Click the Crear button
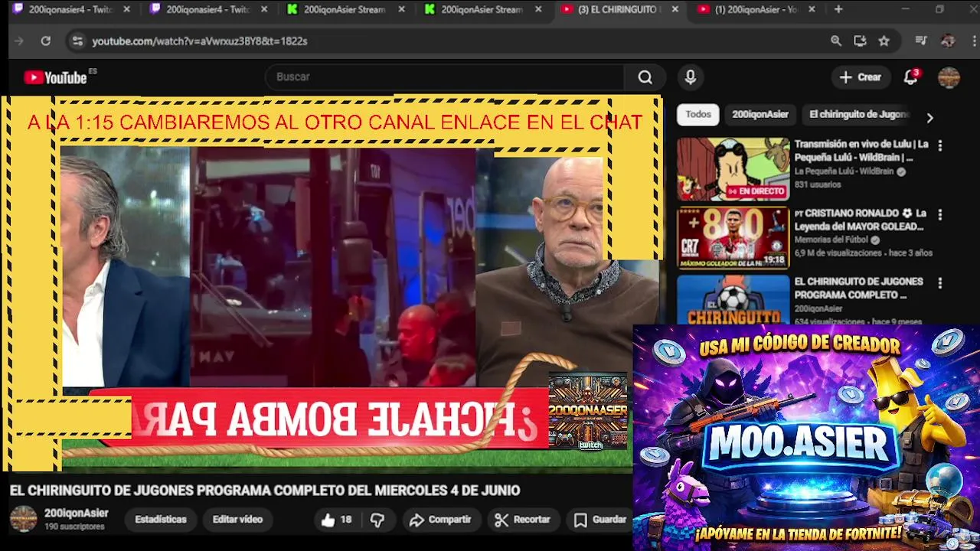This screenshot has height=551, width=980. click(x=861, y=77)
